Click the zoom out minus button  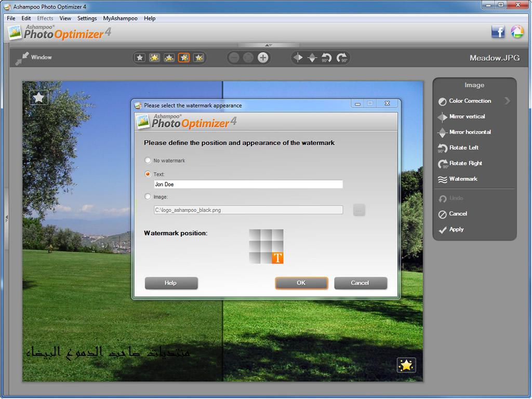click(x=234, y=58)
